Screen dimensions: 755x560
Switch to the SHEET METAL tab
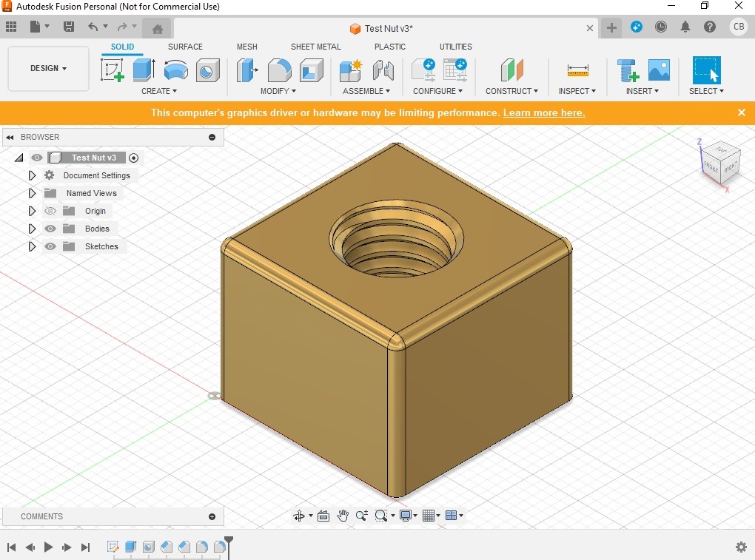[315, 47]
